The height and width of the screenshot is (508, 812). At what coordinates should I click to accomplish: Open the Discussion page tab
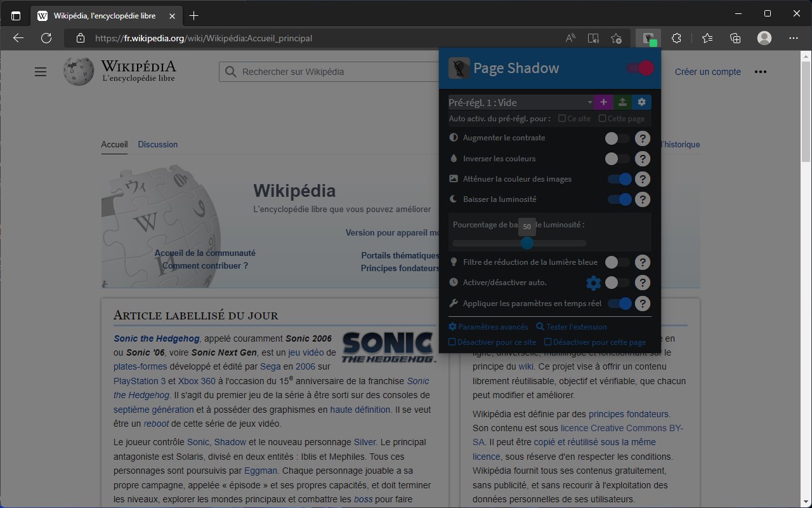point(158,144)
